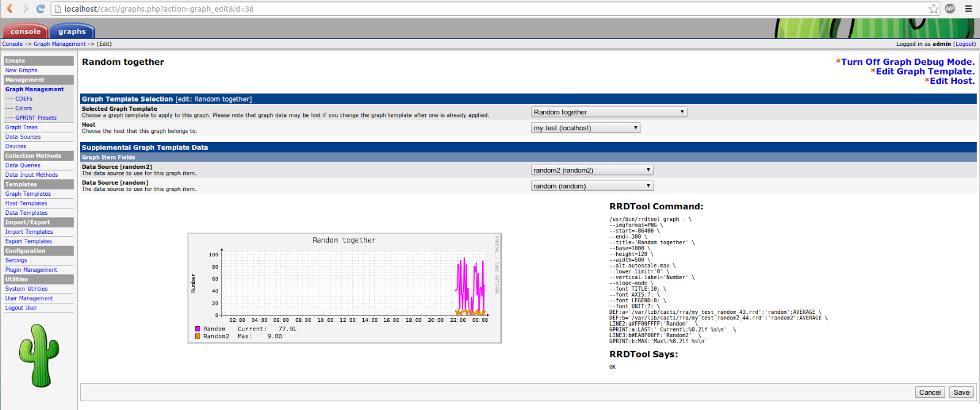Image resolution: width=980 pixels, height=410 pixels.
Task: Open System Utilities in sidebar
Action: click(26, 289)
